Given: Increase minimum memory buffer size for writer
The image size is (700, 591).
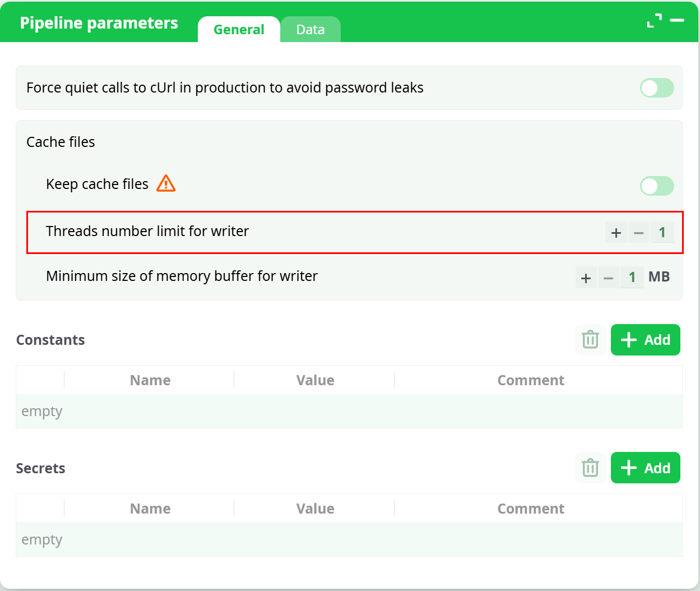Looking at the screenshot, I should coord(586,278).
